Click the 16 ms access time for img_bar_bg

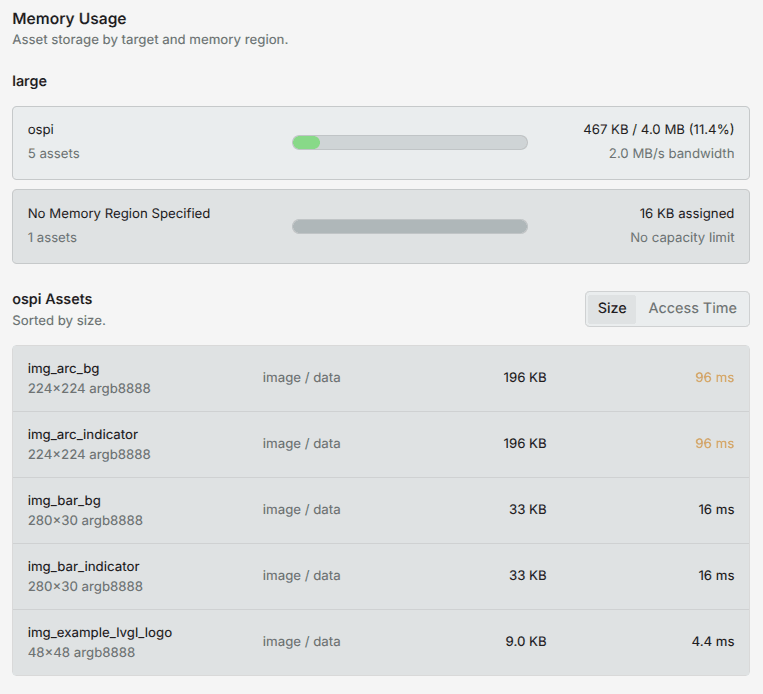tap(716, 510)
